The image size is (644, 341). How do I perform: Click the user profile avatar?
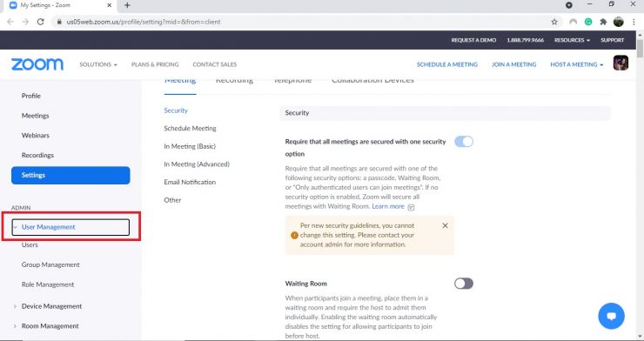[x=621, y=64]
